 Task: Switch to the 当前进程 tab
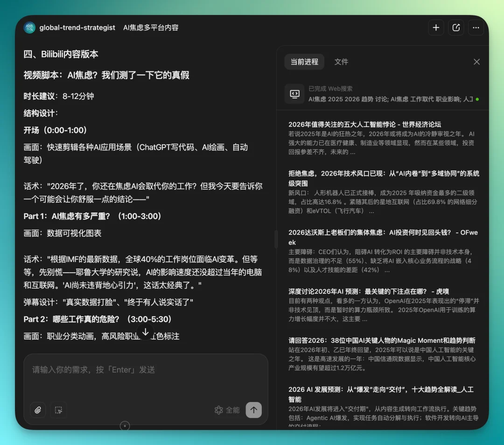coord(304,62)
